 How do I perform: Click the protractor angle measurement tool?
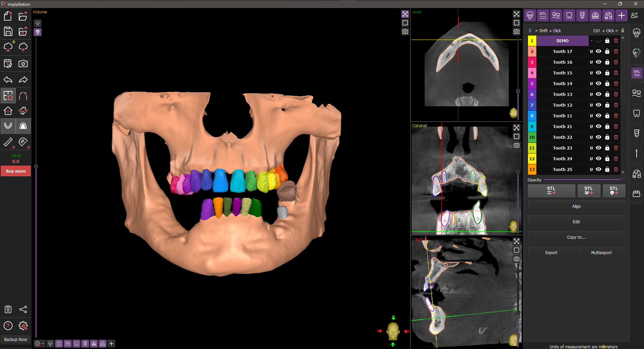pos(23,142)
